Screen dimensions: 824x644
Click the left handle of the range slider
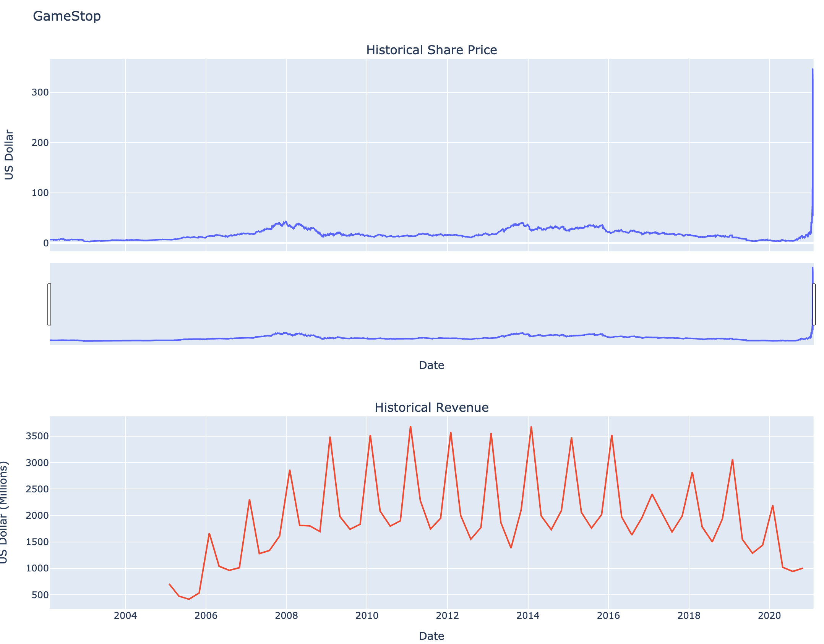click(49, 304)
